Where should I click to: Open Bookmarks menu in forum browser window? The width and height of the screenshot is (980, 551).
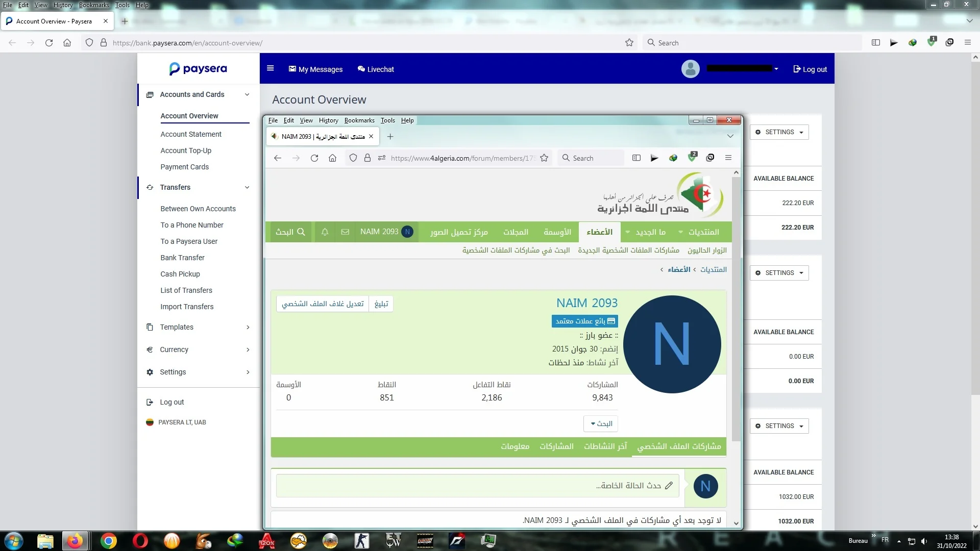pos(359,120)
